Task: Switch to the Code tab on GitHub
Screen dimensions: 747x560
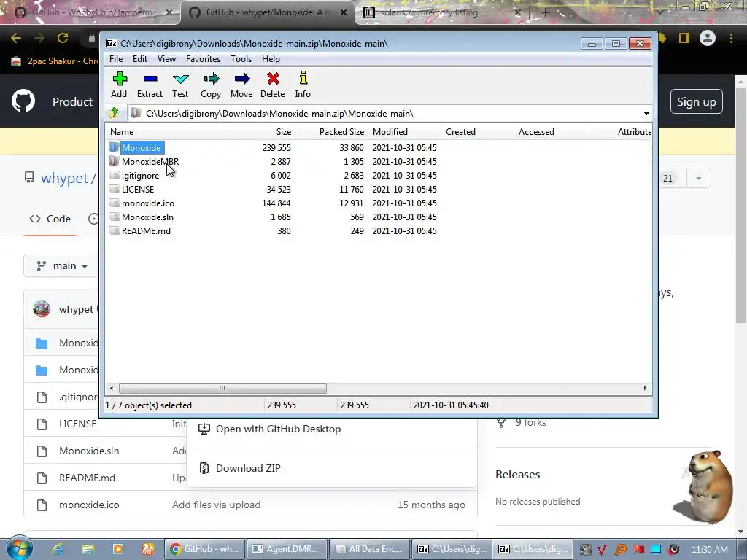Action: click(50, 219)
